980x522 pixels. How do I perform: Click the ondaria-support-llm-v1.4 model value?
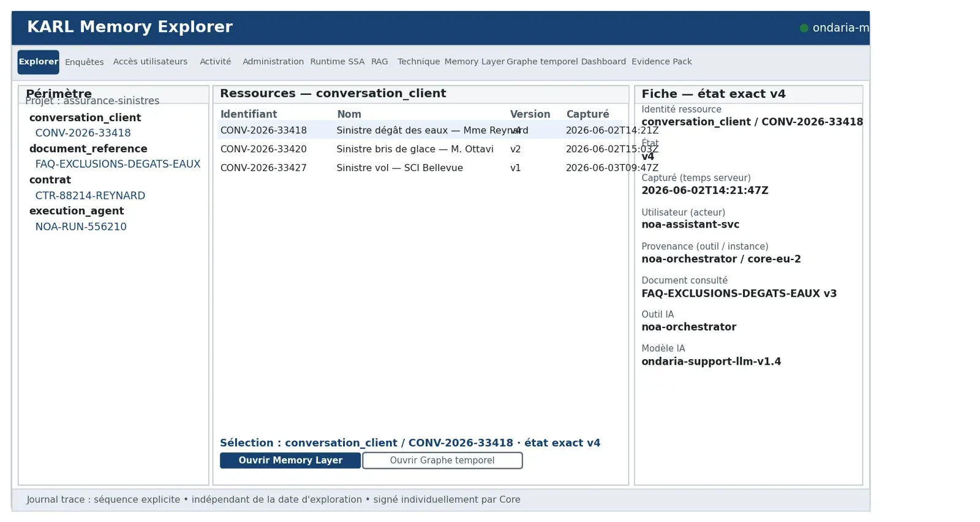coord(711,362)
